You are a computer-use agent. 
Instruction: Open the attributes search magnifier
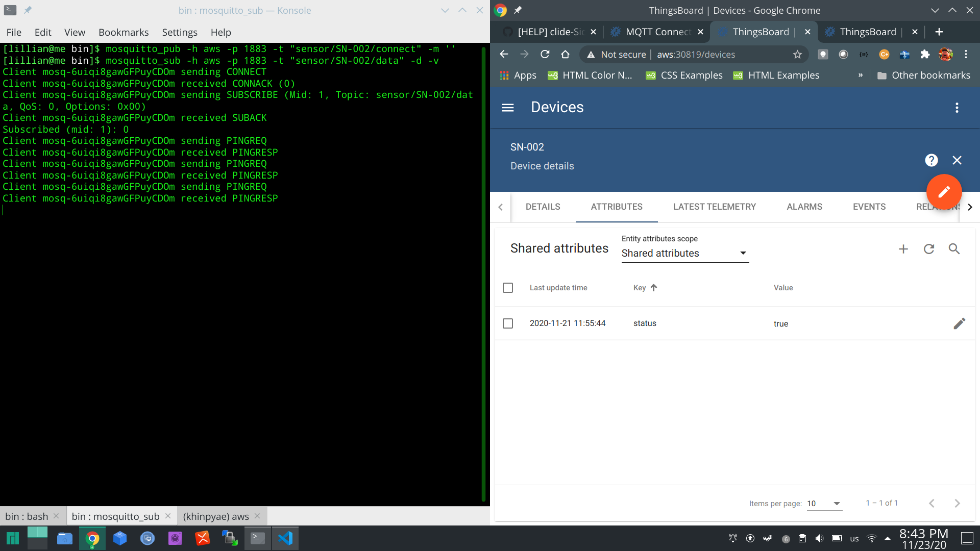(954, 249)
